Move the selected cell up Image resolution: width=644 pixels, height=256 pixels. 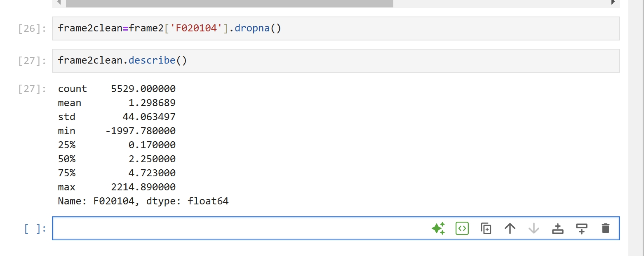[510, 228]
